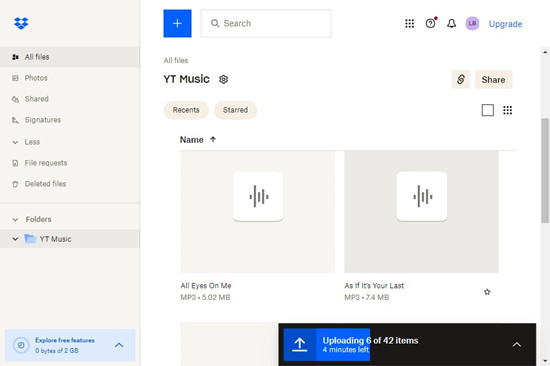Copy link with the chain icon button

pyautogui.click(x=461, y=79)
